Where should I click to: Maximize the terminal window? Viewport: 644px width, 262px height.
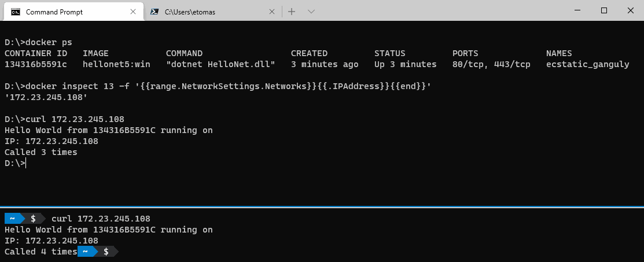(x=603, y=10)
